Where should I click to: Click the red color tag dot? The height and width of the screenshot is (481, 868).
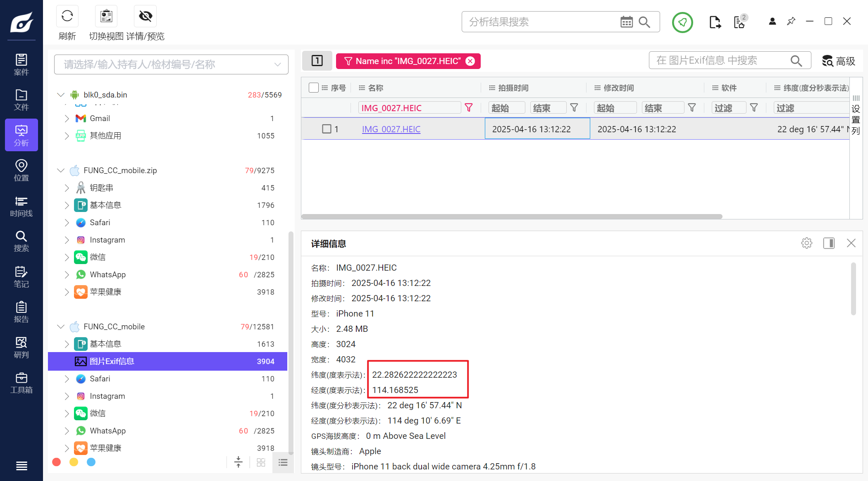click(57, 462)
